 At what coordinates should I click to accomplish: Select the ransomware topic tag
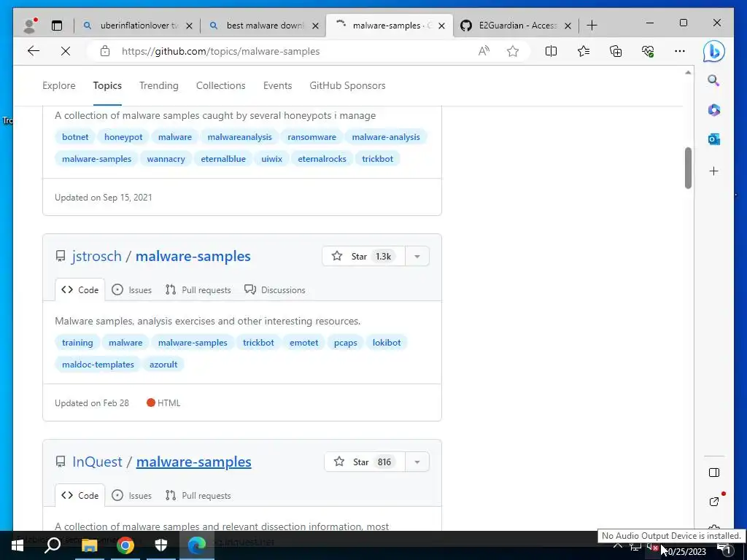click(312, 137)
